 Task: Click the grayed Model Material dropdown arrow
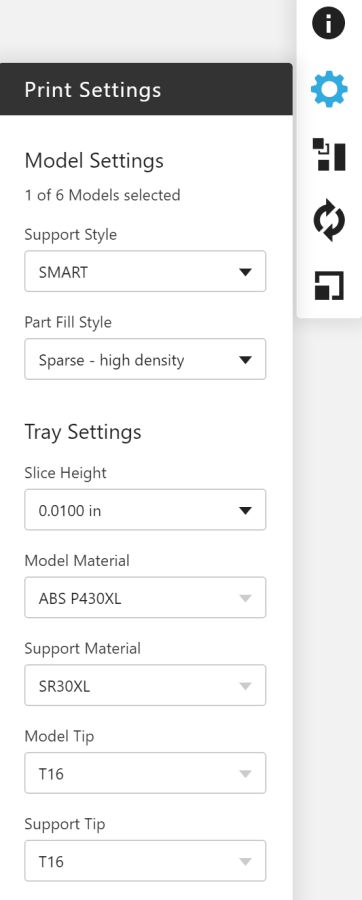[246, 598]
